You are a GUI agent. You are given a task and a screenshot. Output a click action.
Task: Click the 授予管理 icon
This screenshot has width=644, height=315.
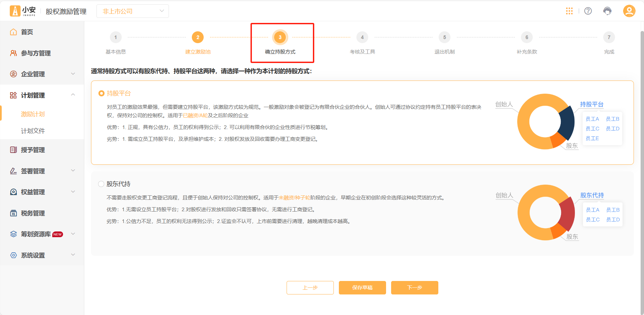tap(13, 150)
